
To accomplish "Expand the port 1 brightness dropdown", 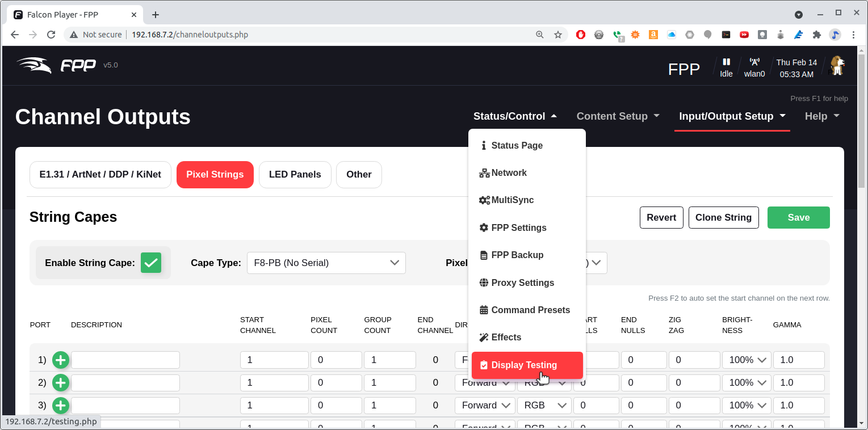I will pos(746,360).
